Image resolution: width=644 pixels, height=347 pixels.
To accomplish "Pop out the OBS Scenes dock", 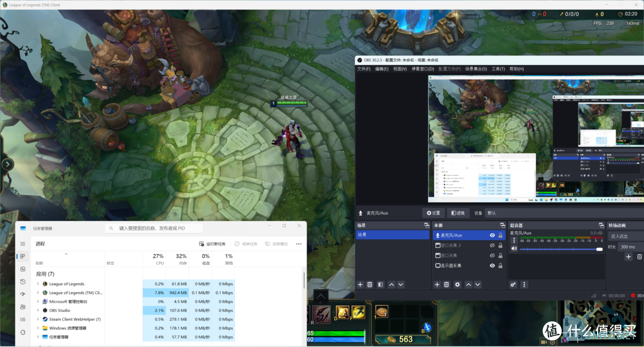I will click(x=426, y=225).
